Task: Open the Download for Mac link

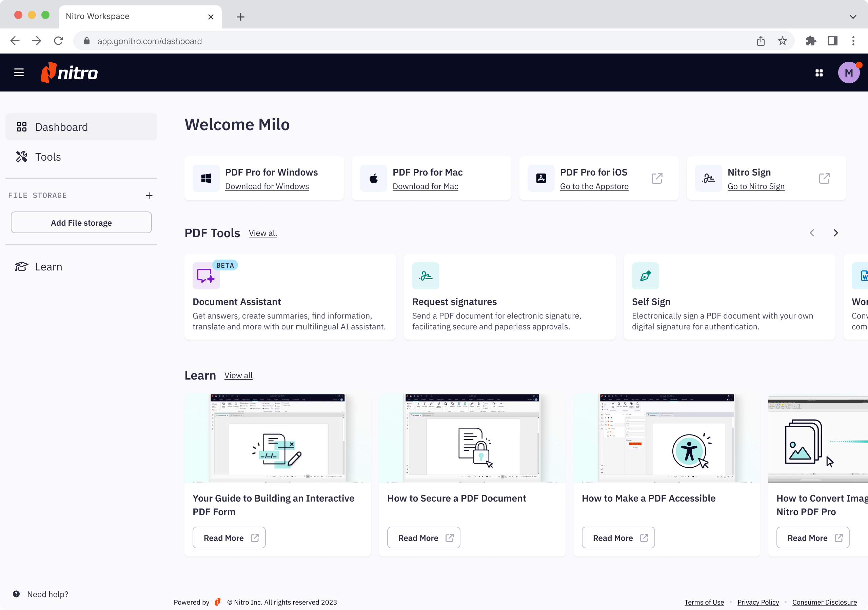Action: tap(425, 186)
